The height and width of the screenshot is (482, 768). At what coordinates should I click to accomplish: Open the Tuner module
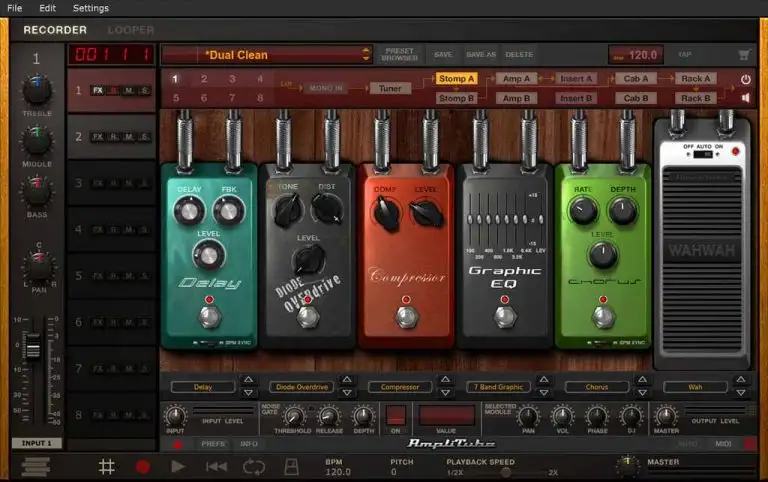click(390, 88)
